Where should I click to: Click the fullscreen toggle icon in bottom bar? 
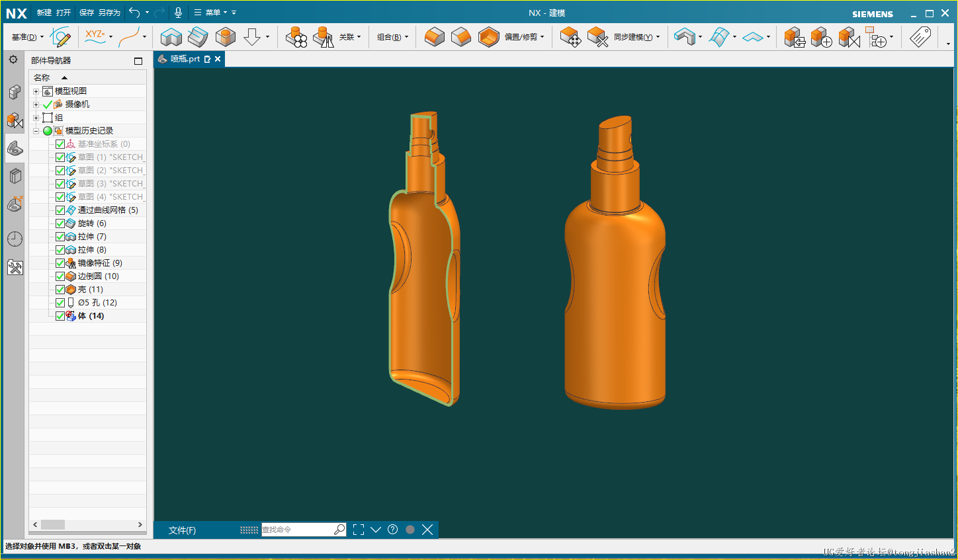(x=359, y=530)
